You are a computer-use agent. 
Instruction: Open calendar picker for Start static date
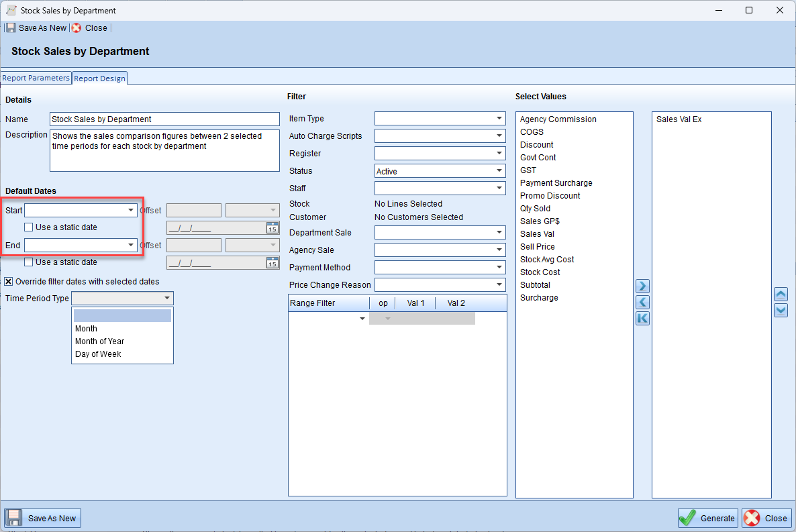pos(272,227)
